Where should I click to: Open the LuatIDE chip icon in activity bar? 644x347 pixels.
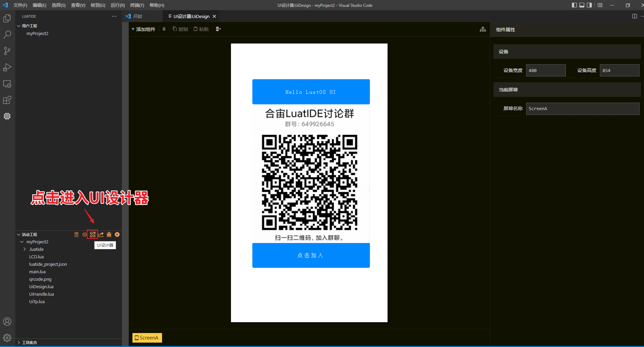click(x=7, y=116)
